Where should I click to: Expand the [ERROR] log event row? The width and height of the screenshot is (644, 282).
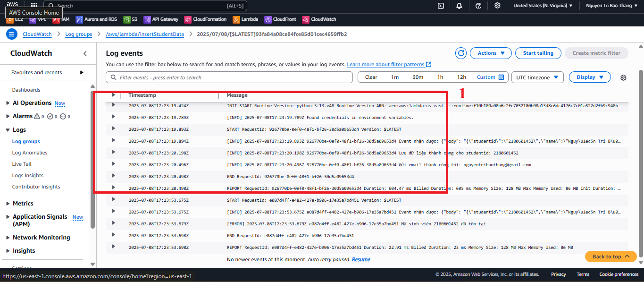pyautogui.click(x=113, y=223)
